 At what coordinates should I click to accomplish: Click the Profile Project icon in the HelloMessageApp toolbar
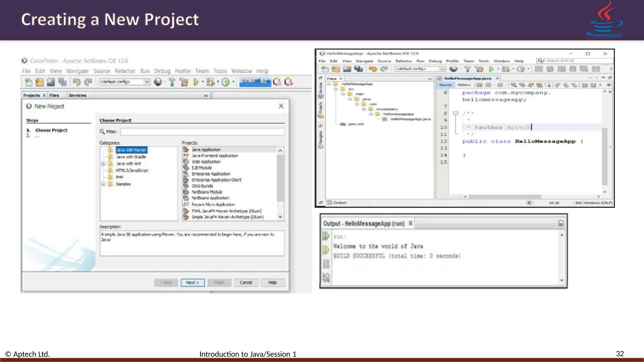(521, 69)
